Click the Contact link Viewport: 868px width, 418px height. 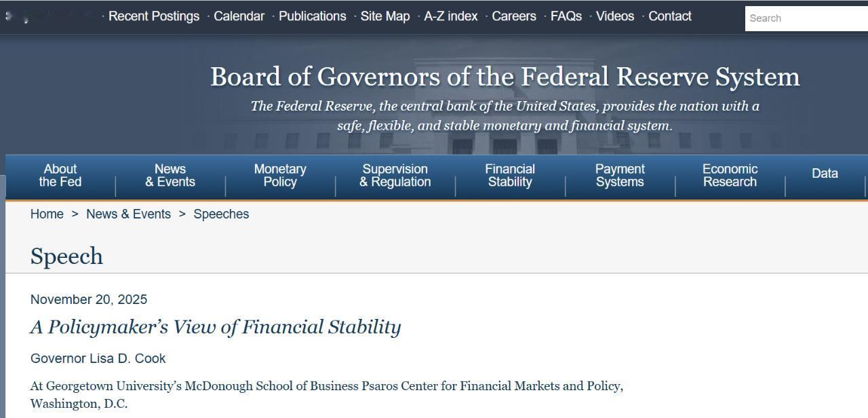669,16
